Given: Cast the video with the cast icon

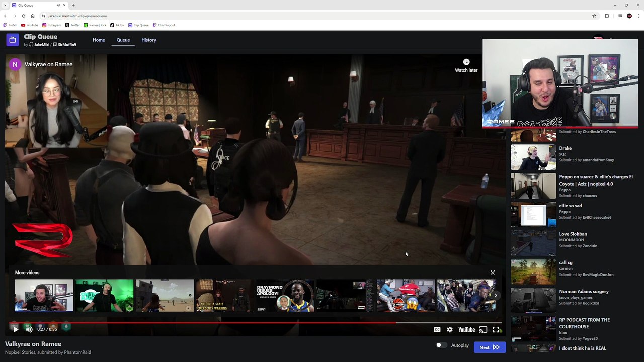Looking at the screenshot, I should (x=483, y=330).
